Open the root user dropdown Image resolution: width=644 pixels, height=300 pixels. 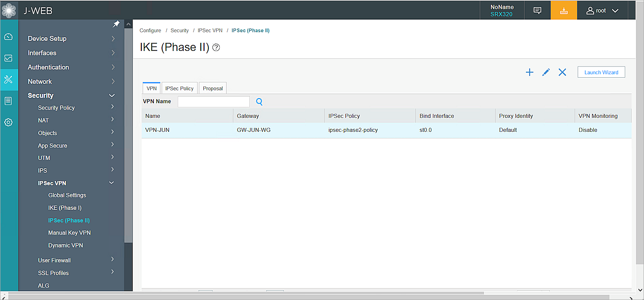pos(602,11)
